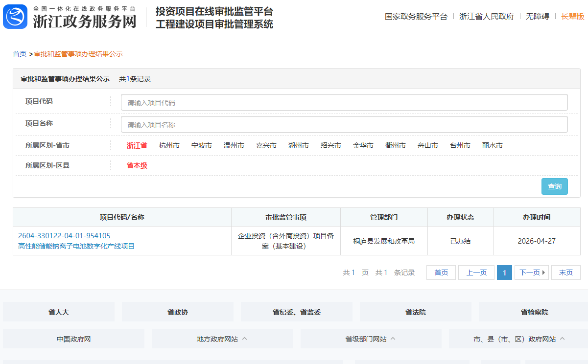This screenshot has height=364, width=588.
Task: Go back via the 首页 breadcrumb link
Action: [20, 54]
